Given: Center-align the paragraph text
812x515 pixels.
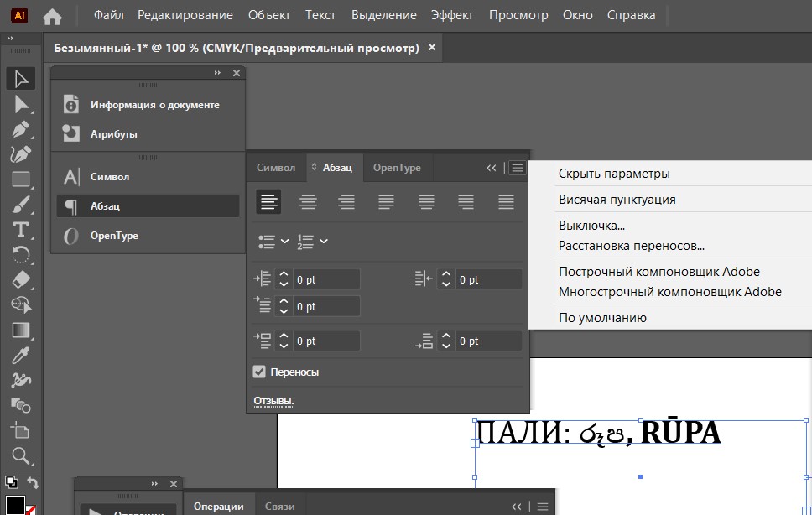Looking at the screenshot, I should coord(309,202).
